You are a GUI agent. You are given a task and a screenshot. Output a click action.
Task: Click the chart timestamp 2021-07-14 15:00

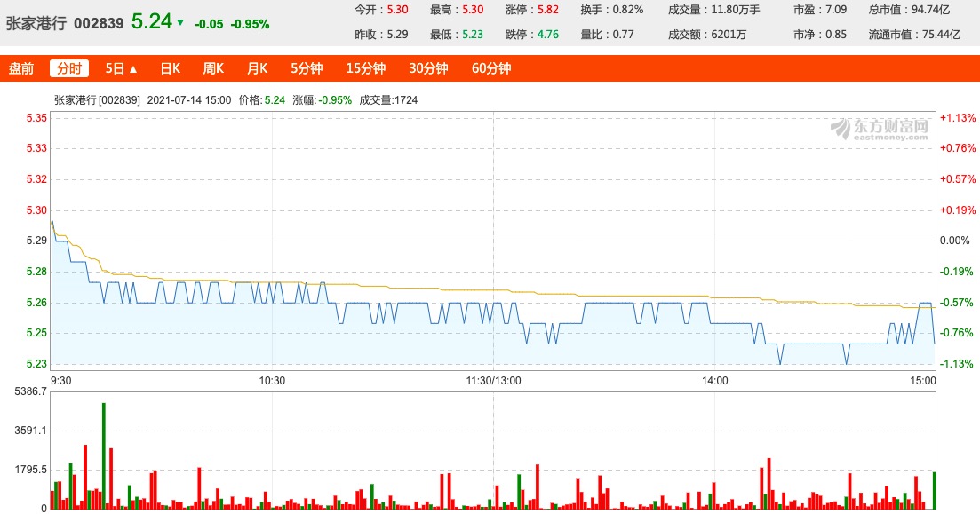point(188,100)
